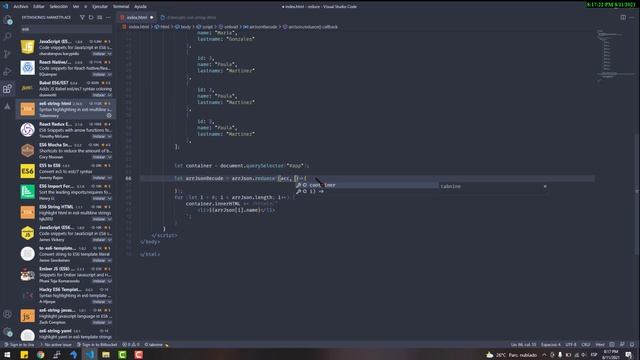
Task: Open the Terminal menu
Action: coord(121,7)
